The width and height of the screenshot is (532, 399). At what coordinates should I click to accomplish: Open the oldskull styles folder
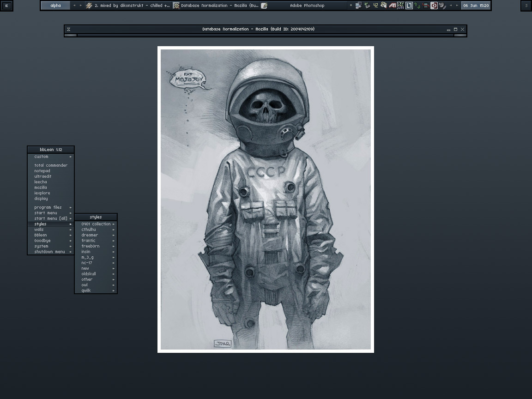point(96,274)
